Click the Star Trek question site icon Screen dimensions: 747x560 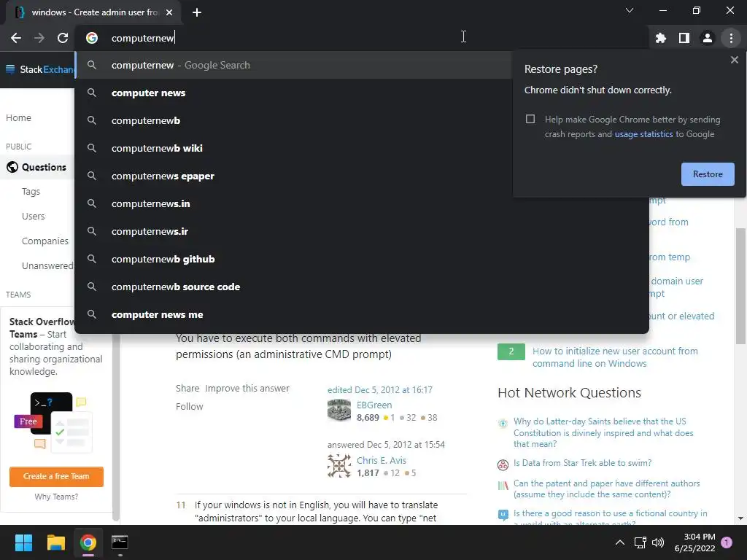[503, 464]
